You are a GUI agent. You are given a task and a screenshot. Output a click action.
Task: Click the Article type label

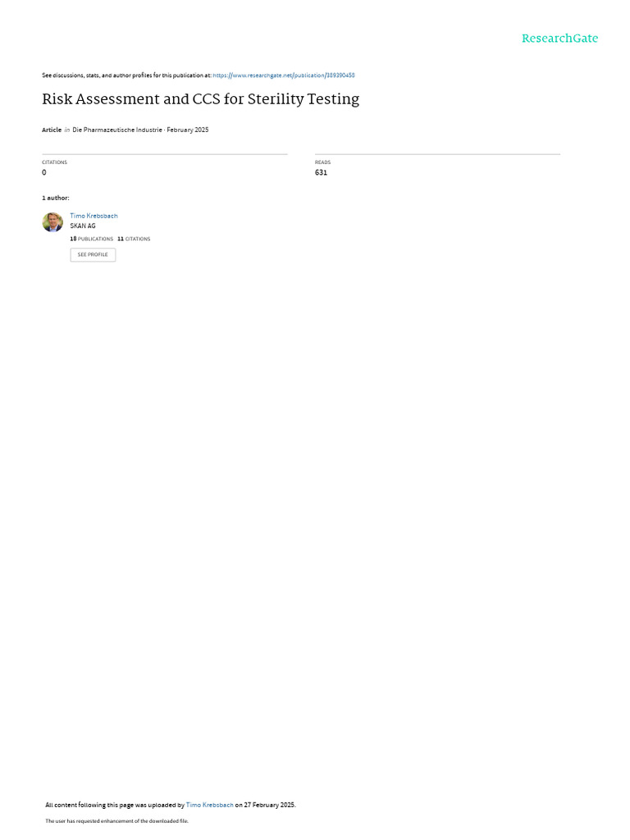(x=52, y=130)
